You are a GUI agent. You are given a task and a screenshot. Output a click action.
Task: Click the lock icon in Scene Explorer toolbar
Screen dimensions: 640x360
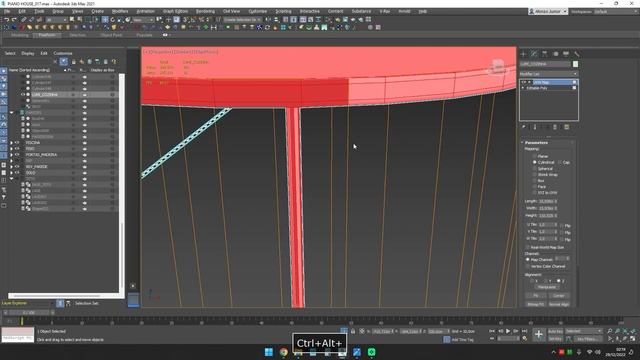(x=73, y=62)
